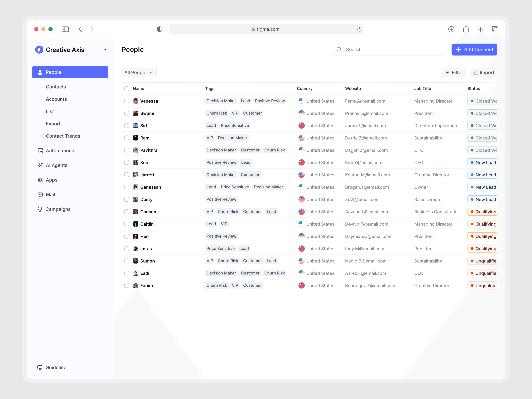Image resolution: width=532 pixels, height=399 pixels.
Task: Open Creative Axis workspace chevron
Action: [105, 50]
